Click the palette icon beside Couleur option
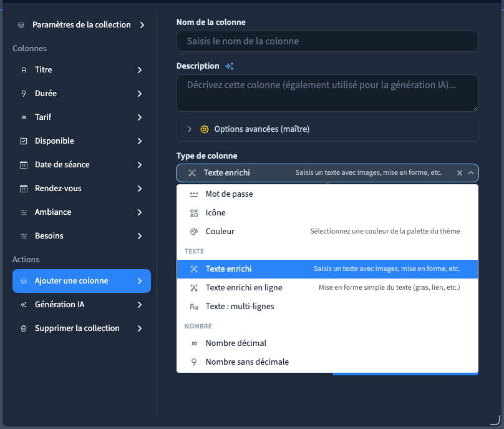 (x=194, y=232)
